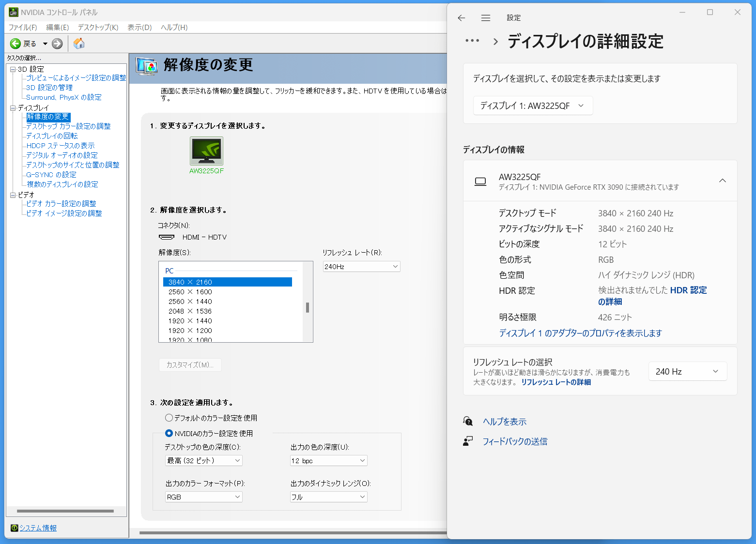The width and height of the screenshot is (756, 544).
Task: Open プレビューによるイメージ設定の調整 tree item
Action: 76,78
